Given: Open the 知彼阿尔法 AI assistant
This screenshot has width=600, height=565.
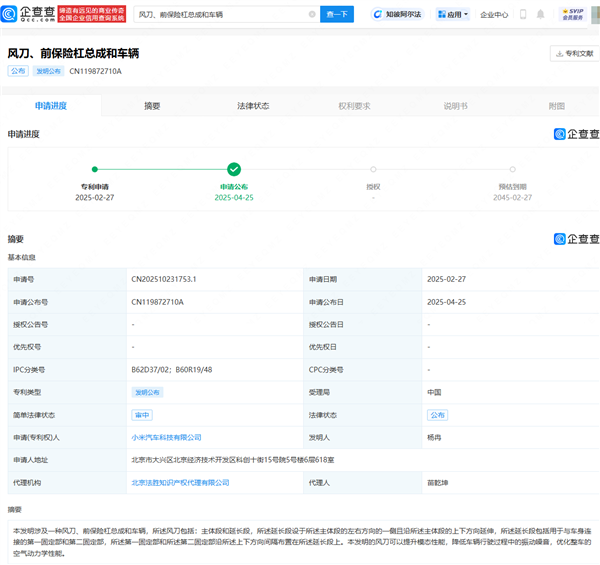Looking at the screenshot, I should tap(398, 15).
